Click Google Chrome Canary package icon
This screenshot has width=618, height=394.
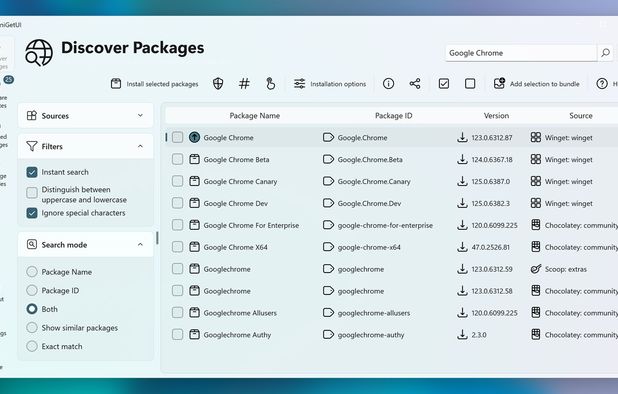(x=194, y=181)
